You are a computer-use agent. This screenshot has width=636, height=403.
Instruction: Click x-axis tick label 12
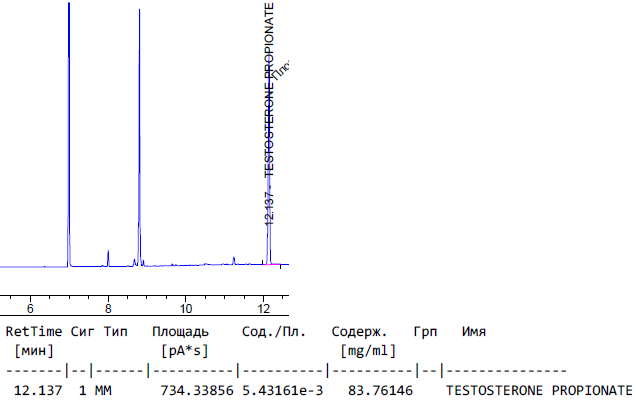[264, 308]
